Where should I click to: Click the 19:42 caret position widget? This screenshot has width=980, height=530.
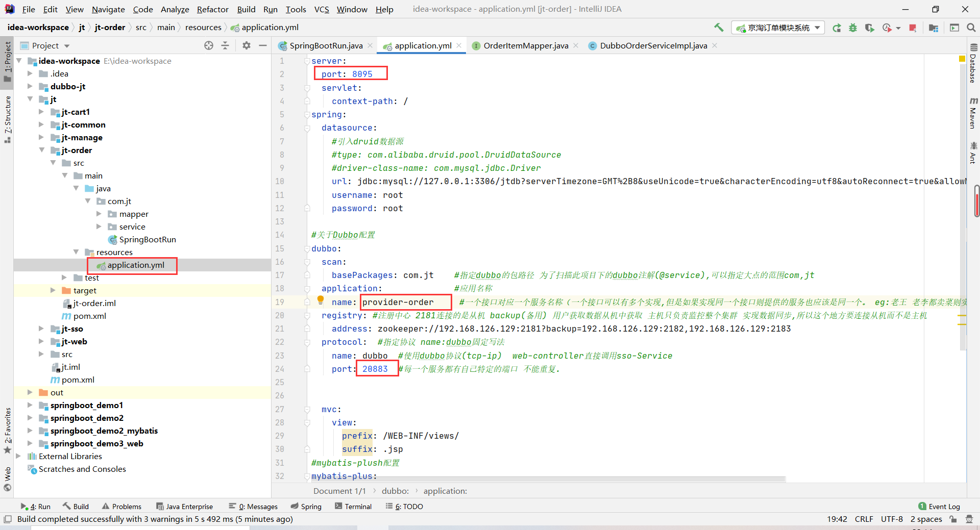pyautogui.click(x=837, y=519)
